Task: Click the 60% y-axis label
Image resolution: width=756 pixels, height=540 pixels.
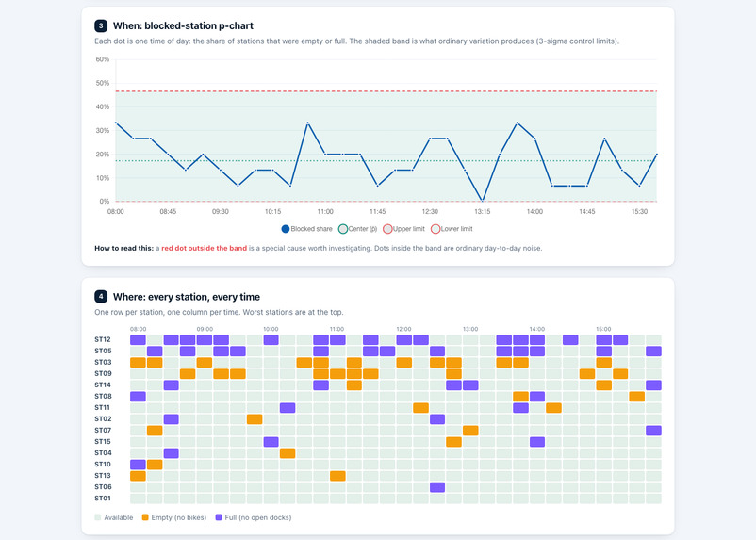Action: pyautogui.click(x=102, y=59)
